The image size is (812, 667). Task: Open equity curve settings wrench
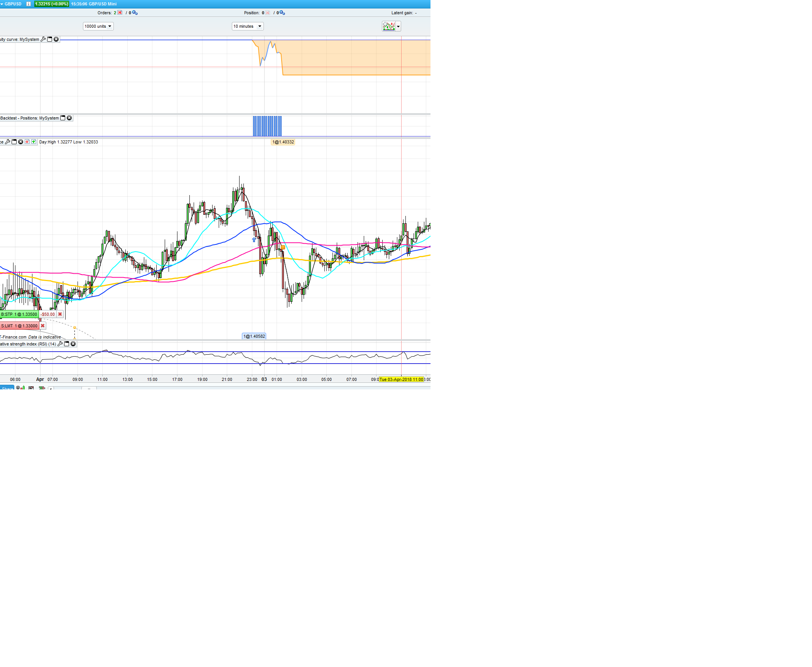[x=43, y=39]
